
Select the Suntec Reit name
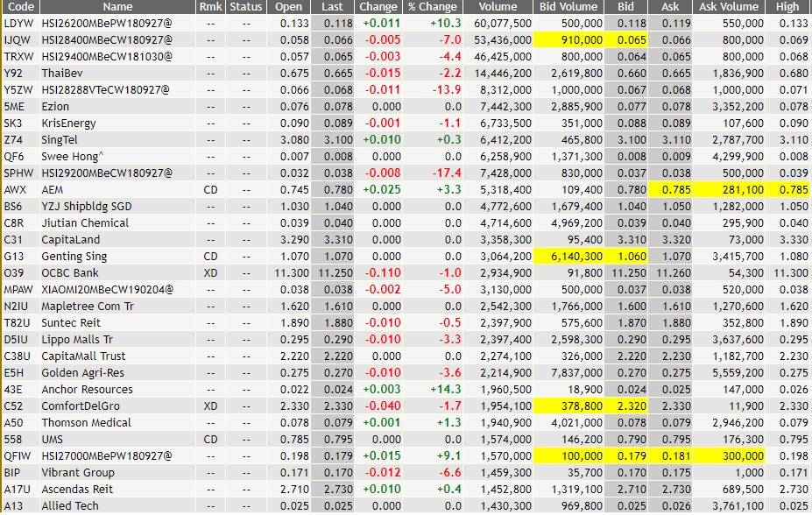pos(71,322)
